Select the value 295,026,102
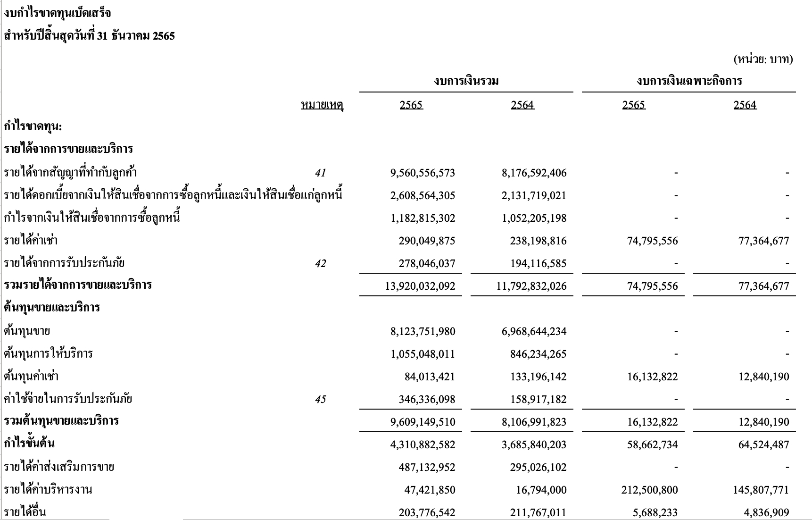This screenshot has width=812, height=520. 539,468
